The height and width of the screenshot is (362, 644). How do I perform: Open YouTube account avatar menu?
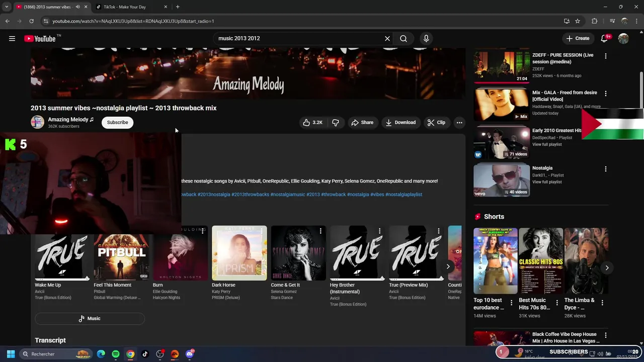pyautogui.click(x=623, y=38)
